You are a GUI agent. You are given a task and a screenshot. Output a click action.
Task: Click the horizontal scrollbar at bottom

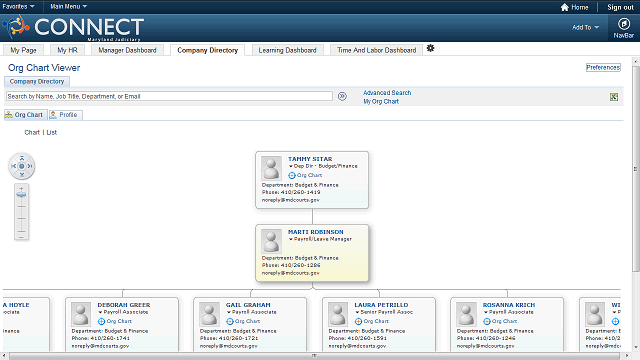pyautogui.click(x=314, y=356)
